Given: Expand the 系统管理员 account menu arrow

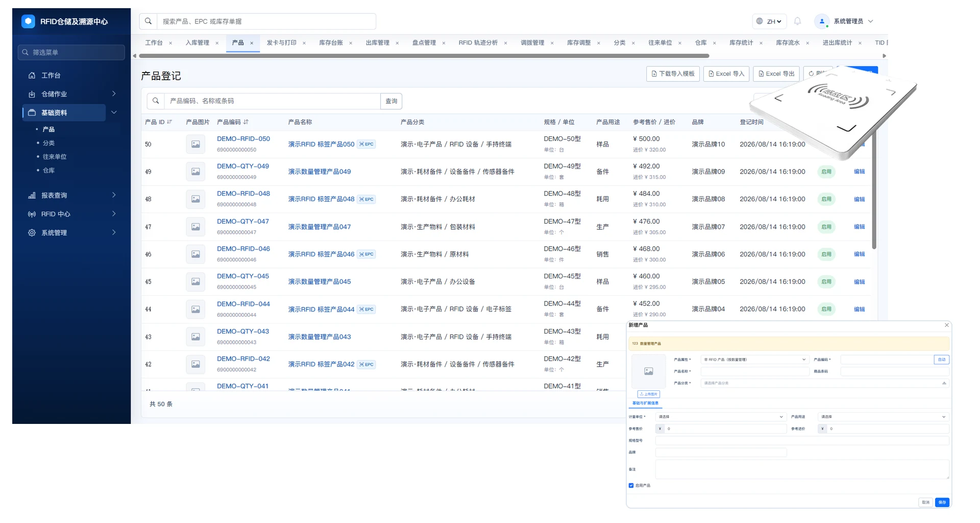Looking at the screenshot, I should tap(871, 21).
